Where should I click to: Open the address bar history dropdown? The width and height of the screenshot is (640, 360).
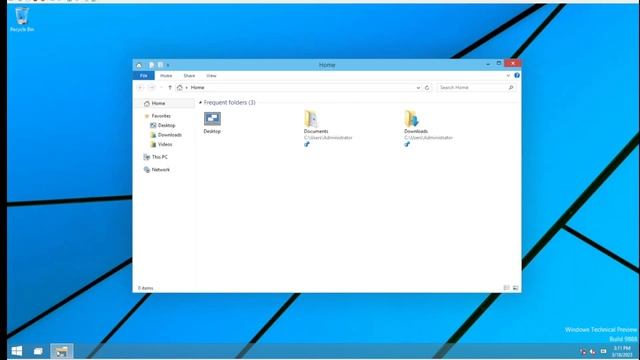(418, 88)
